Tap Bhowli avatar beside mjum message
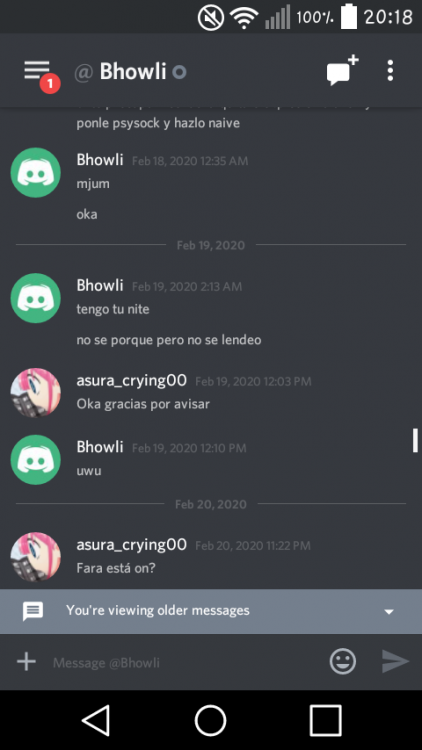The width and height of the screenshot is (422, 750). tap(35, 172)
